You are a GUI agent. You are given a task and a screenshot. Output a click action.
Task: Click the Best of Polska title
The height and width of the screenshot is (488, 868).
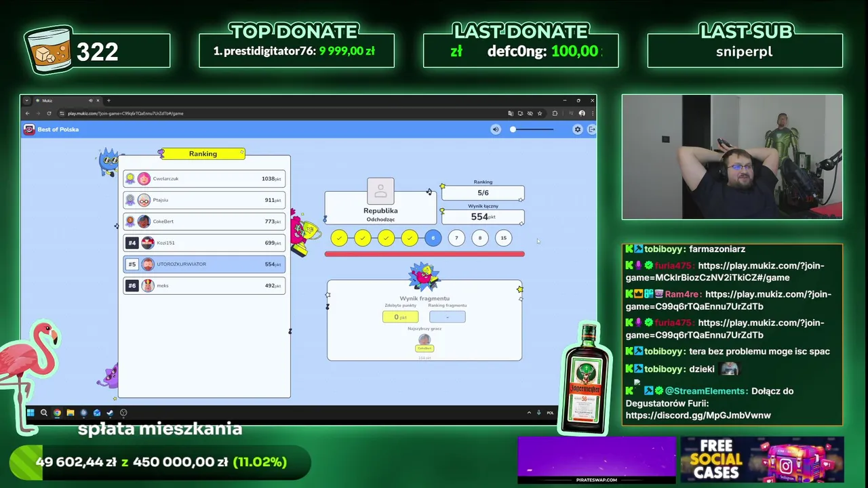click(58, 129)
